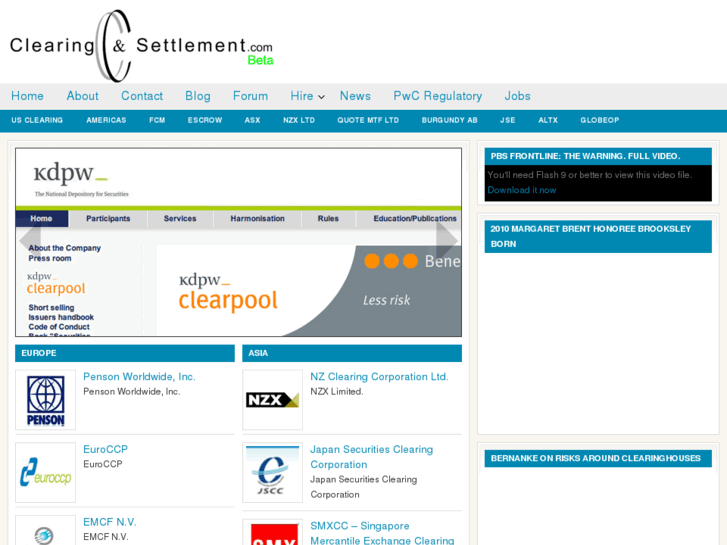The height and width of the screenshot is (545, 727).
Task: Select US CLEARING category
Action: coord(37,120)
